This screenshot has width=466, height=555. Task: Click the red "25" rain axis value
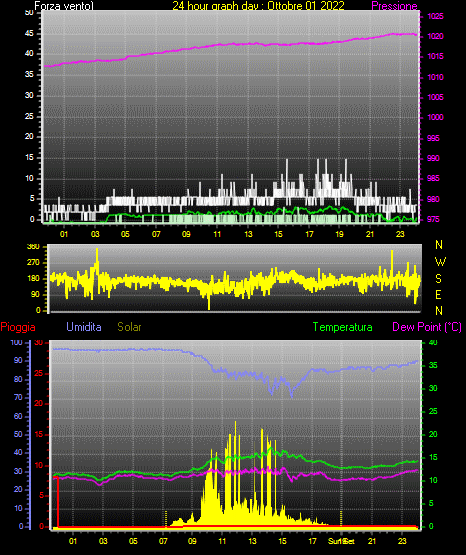tap(39, 373)
